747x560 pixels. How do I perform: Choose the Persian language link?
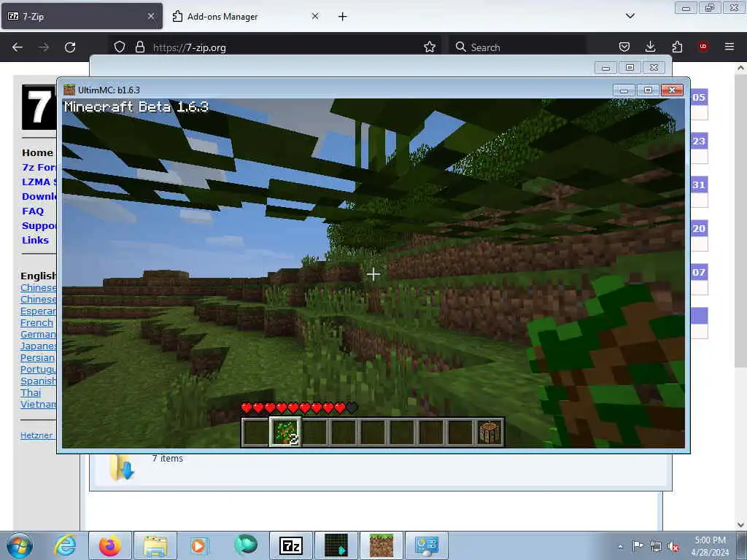38,357
